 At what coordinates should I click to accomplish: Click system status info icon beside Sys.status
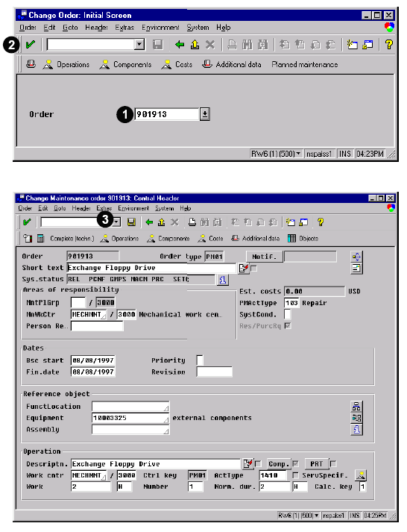pyautogui.click(x=223, y=280)
